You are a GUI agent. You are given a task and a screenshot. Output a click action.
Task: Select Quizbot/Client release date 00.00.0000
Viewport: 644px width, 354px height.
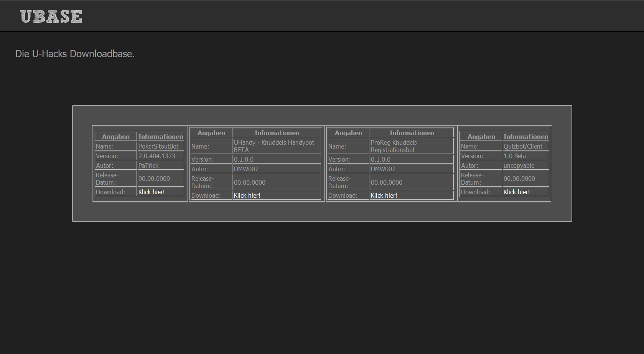coord(525,179)
